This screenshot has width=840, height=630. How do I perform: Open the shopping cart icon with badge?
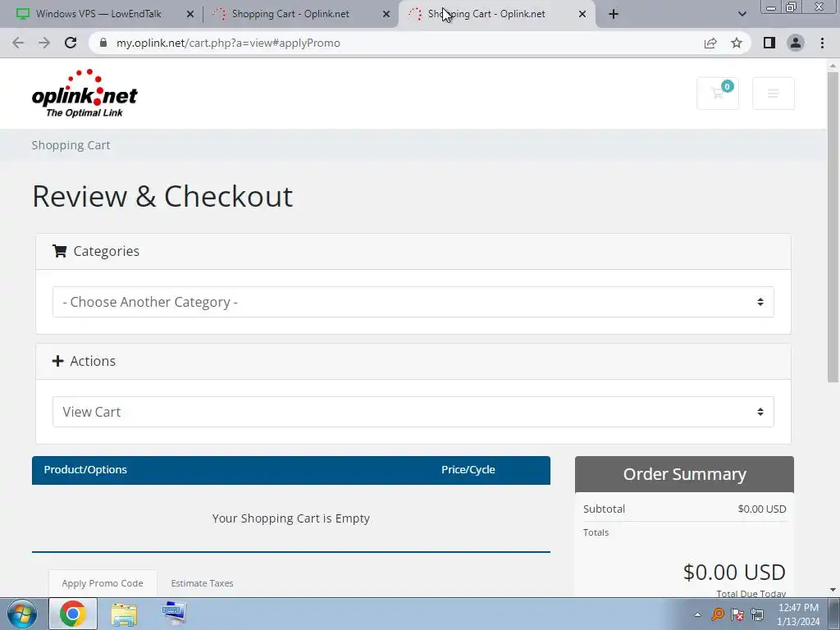tap(718, 94)
